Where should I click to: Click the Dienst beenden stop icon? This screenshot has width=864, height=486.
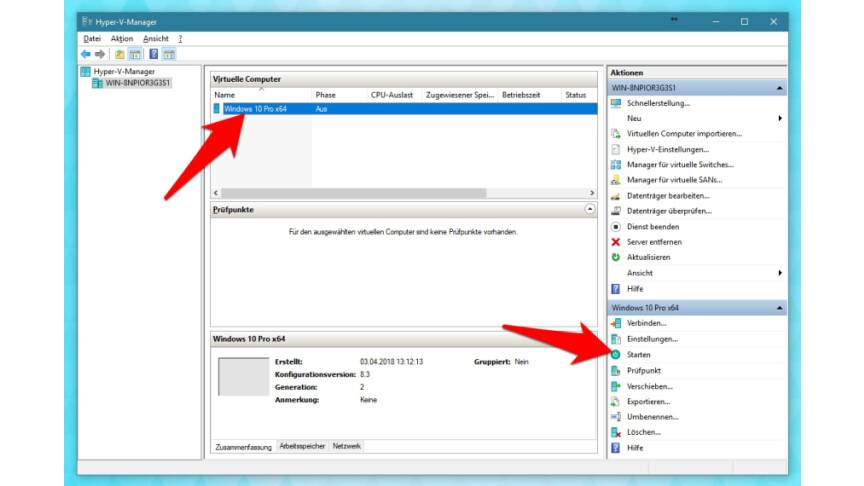[x=616, y=226]
